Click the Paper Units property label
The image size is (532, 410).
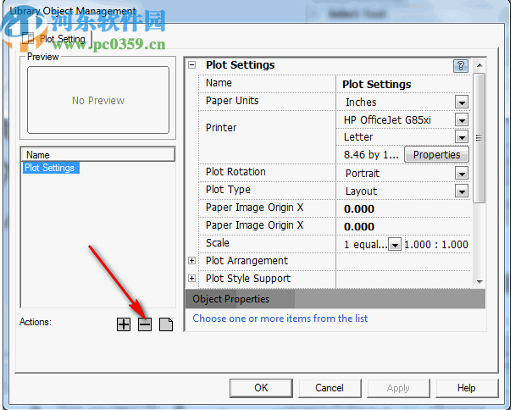[232, 101]
